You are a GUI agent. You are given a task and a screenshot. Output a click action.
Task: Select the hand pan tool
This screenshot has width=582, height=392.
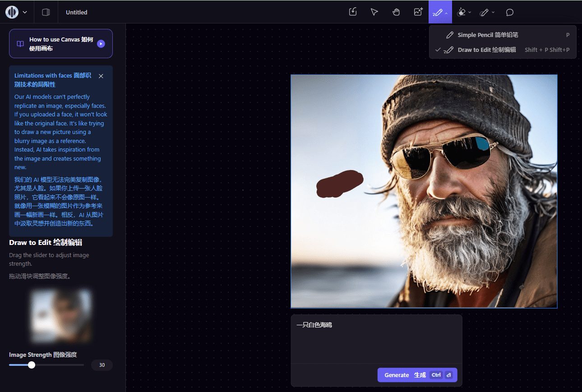pyautogui.click(x=396, y=12)
